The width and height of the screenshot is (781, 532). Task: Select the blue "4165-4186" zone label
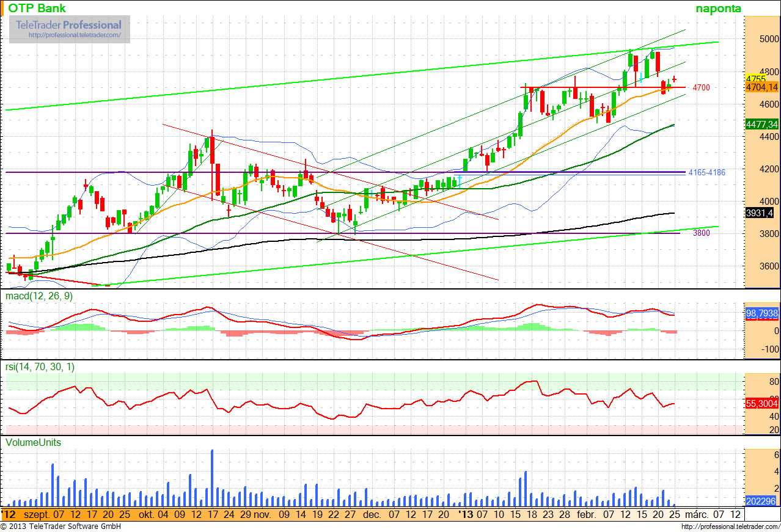point(706,173)
